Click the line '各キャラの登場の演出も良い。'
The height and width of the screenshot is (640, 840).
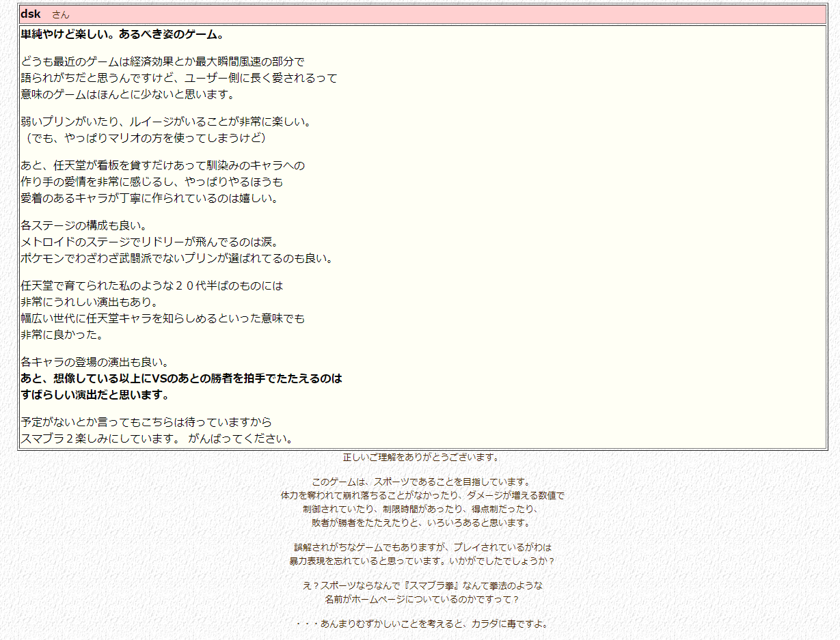95,362
